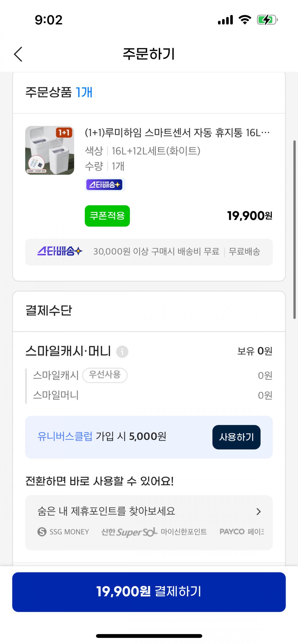Tap the 스타배송 badge under quantity

(x=105, y=185)
